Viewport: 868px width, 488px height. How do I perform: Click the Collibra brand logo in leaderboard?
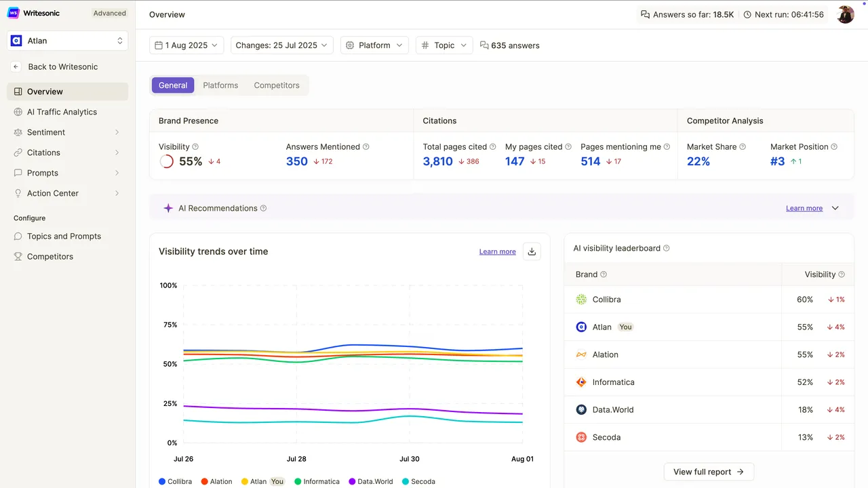tap(581, 300)
